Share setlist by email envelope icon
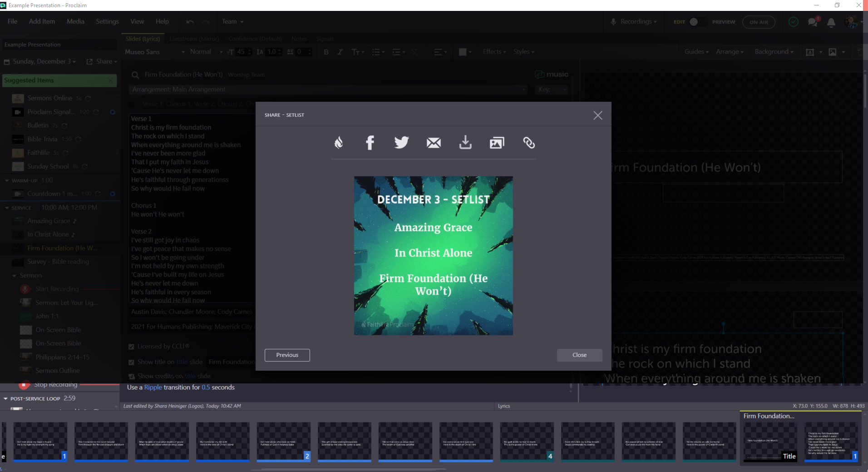Screen dimensions: 868x472 [434, 143]
